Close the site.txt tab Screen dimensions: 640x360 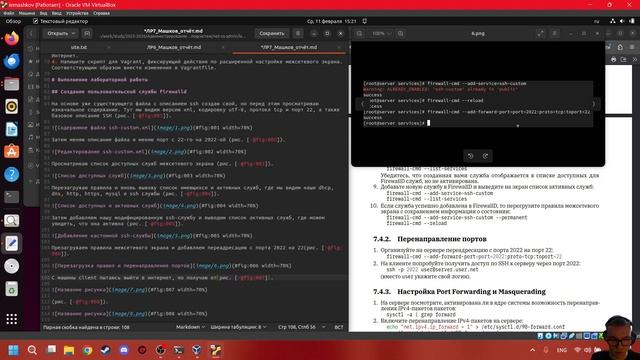point(109,47)
